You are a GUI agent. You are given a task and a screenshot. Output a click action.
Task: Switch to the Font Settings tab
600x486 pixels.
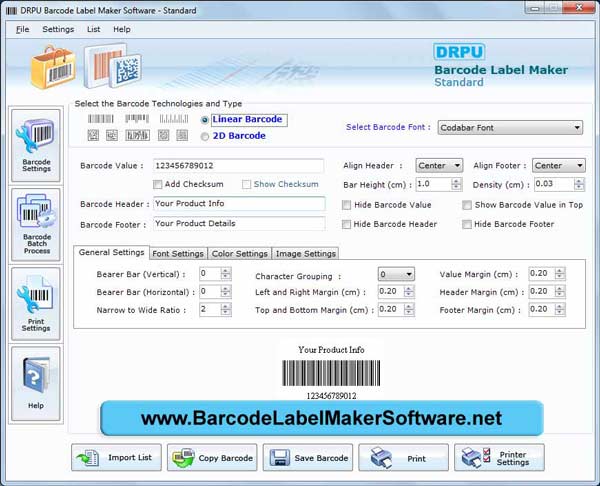(178, 254)
